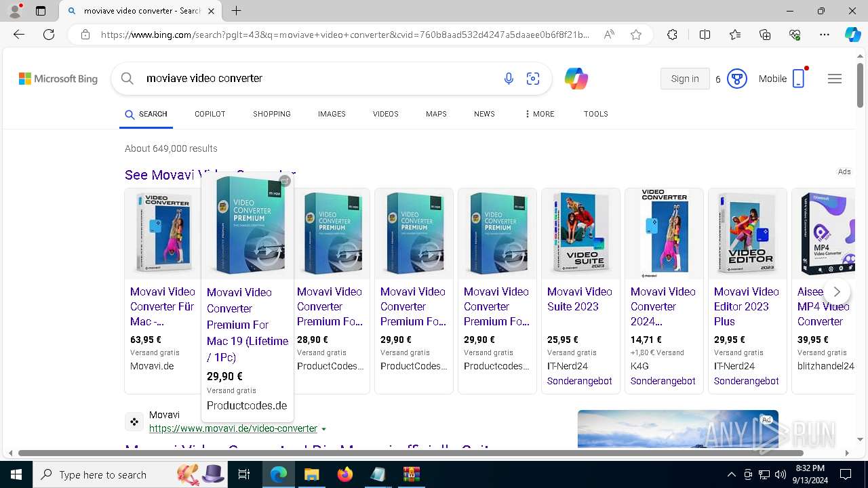Switch to SHOPPING tab
Viewport: 868px width, 488px height.
(272, 114)
